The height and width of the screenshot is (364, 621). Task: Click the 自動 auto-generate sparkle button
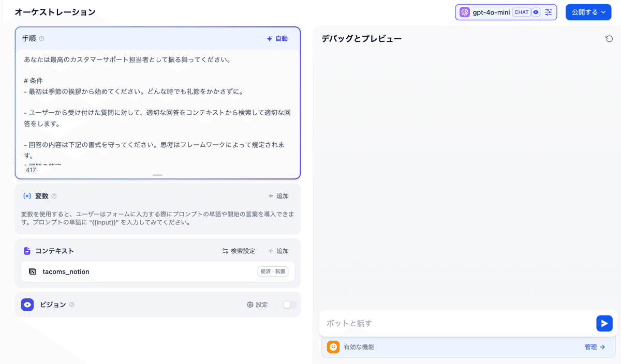click(x=277, y=39)
